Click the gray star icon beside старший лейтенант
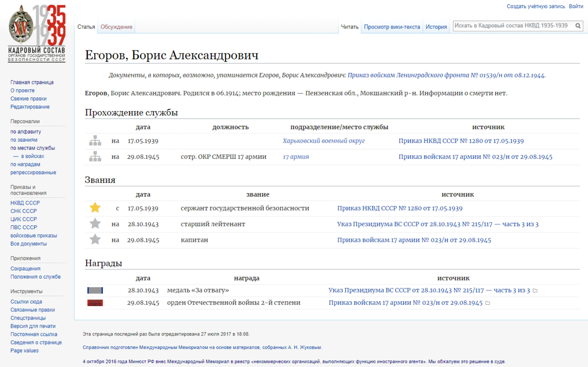 point(95,224)
